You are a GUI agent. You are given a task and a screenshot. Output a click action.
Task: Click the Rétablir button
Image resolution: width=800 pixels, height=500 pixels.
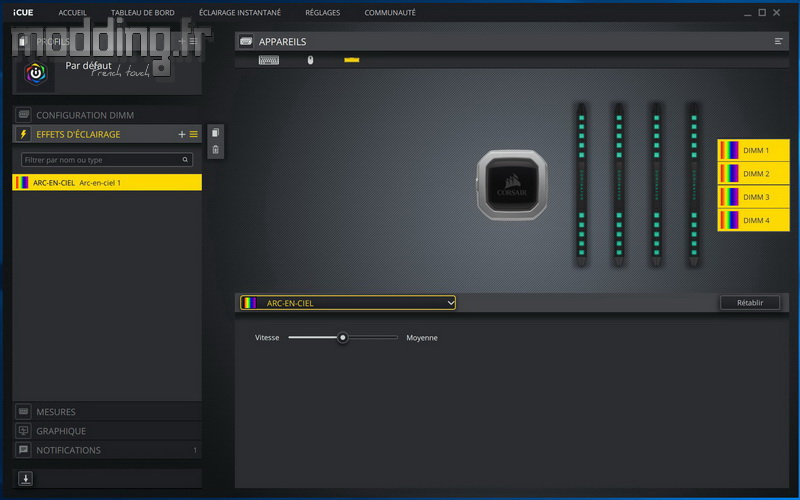click(x=750, y=303)
